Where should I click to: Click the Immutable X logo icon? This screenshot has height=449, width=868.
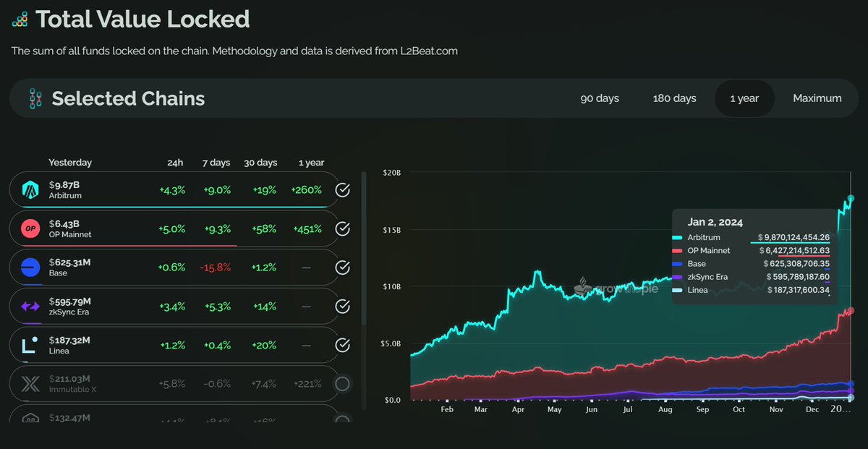click(x=30, y=384)
